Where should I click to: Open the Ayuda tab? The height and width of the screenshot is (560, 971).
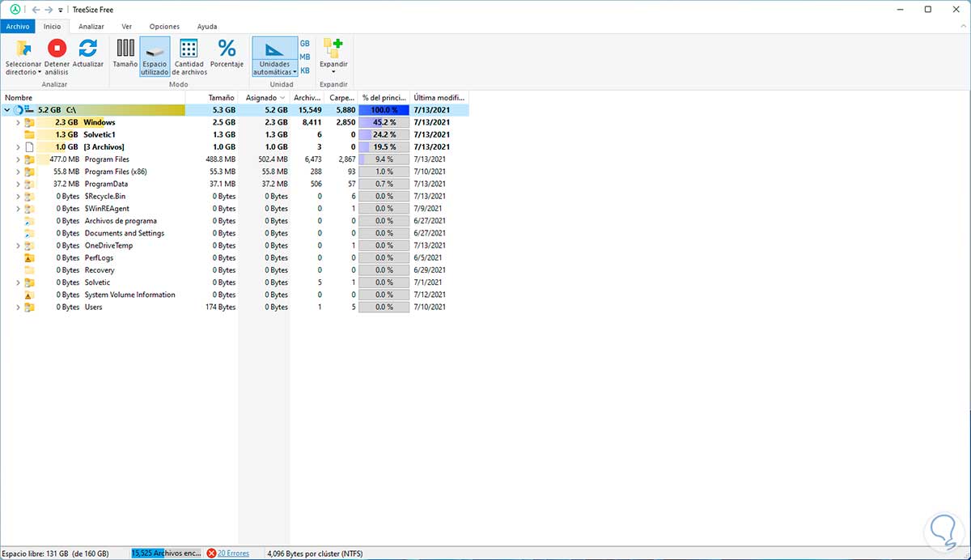point(207,27)
